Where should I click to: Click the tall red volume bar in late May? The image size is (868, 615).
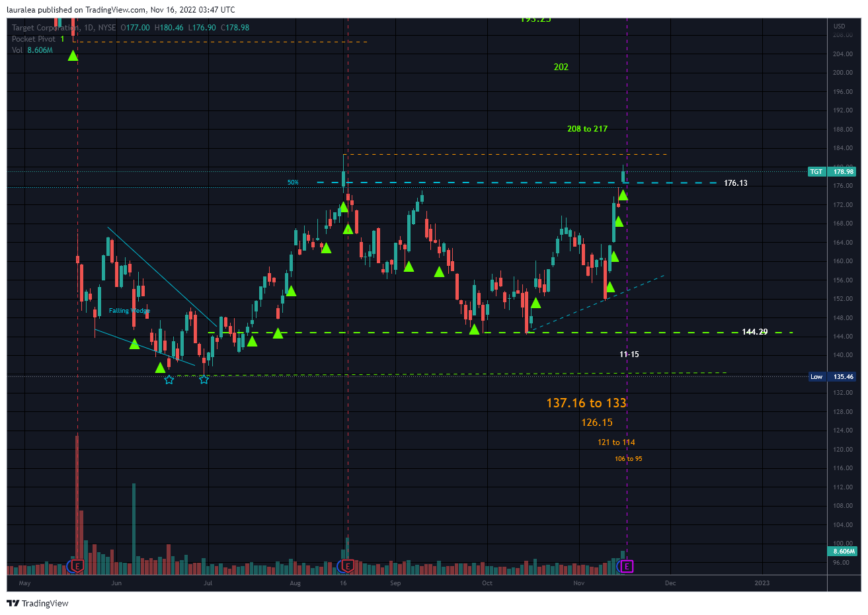pyautogui.click(x=77, y=504)
